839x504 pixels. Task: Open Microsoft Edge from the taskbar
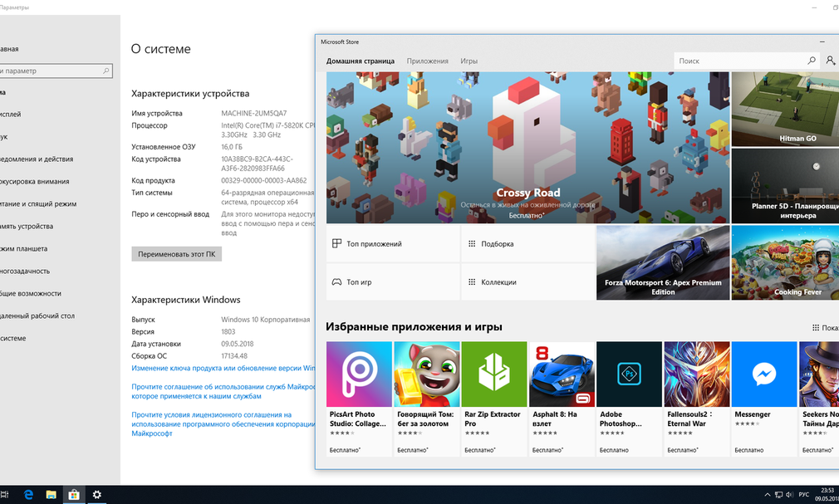28,494
